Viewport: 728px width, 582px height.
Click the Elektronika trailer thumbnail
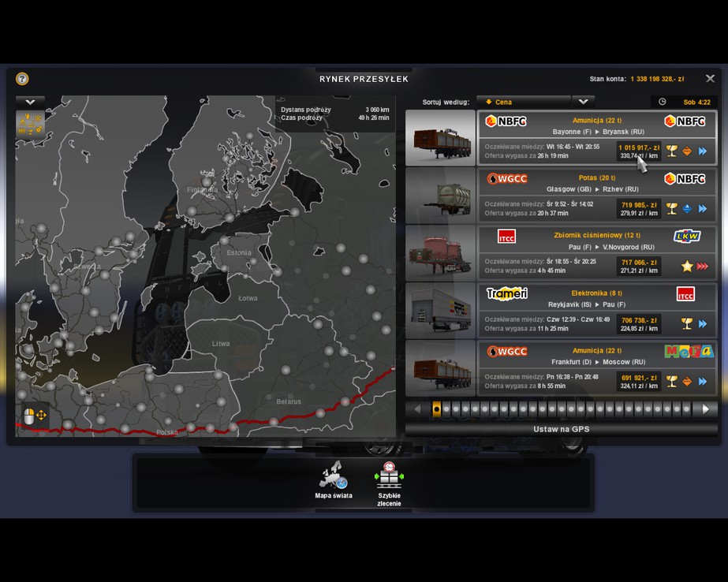[x=440, y=311]
